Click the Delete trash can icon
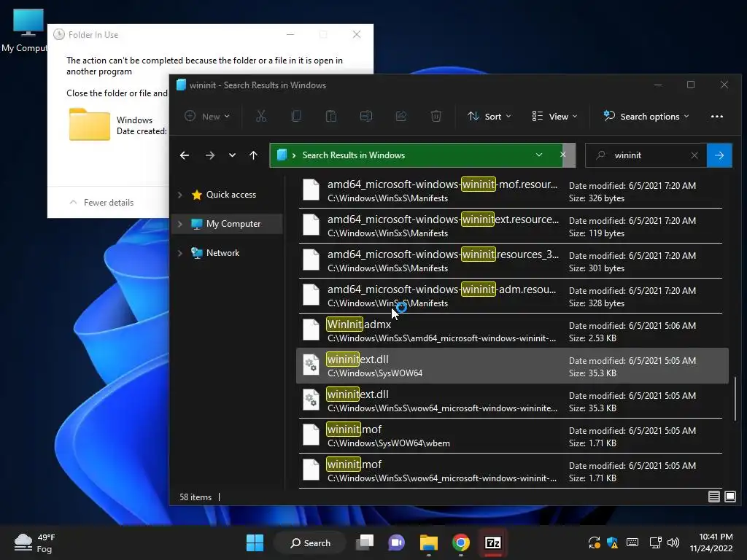747x560 pixels. [x=436, y=116]
